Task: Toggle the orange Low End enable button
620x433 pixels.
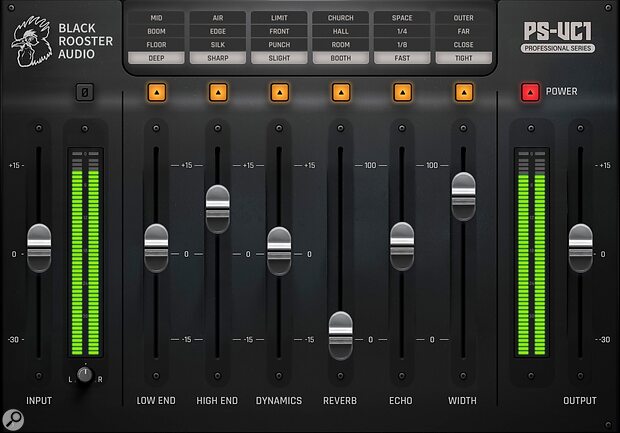Action: coord(157,92)
